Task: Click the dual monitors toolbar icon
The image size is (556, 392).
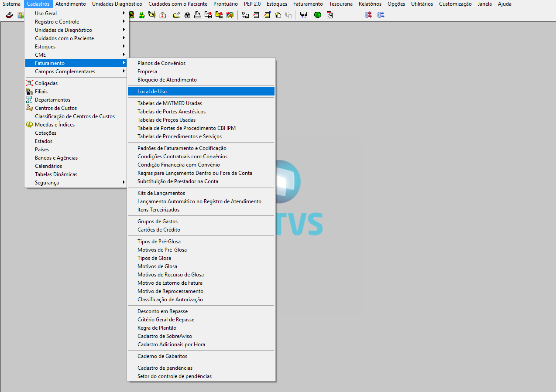Action: 303,15
